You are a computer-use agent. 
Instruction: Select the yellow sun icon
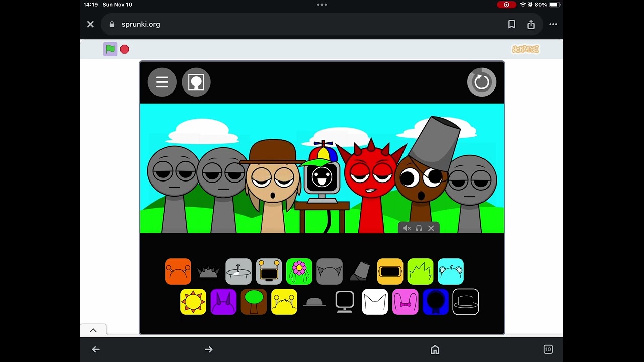click(193, 302)
